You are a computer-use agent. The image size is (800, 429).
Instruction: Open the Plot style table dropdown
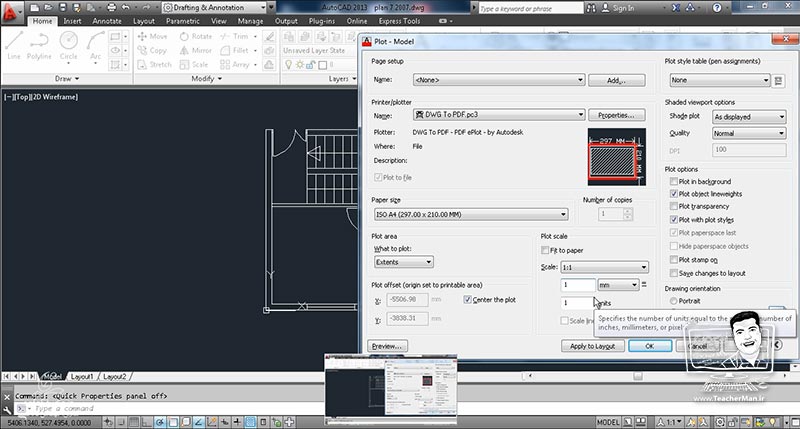coord(719,80)
